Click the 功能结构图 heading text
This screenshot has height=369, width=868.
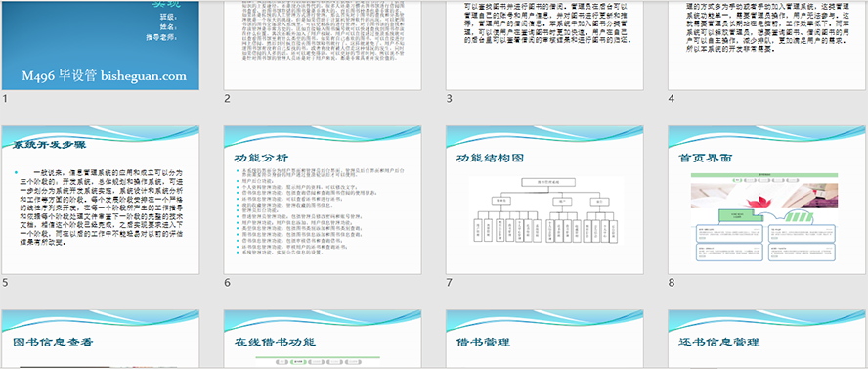click(490, 158)
